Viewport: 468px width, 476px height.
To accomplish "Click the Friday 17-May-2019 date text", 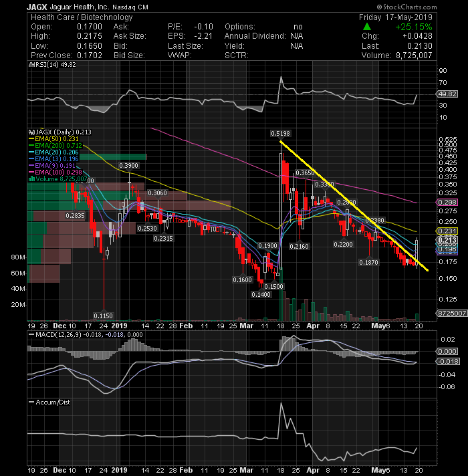I will (x=396, y=17).
